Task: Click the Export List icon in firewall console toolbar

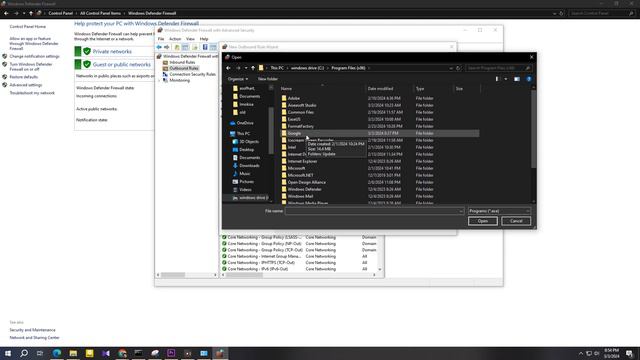Action: [195, 47]
